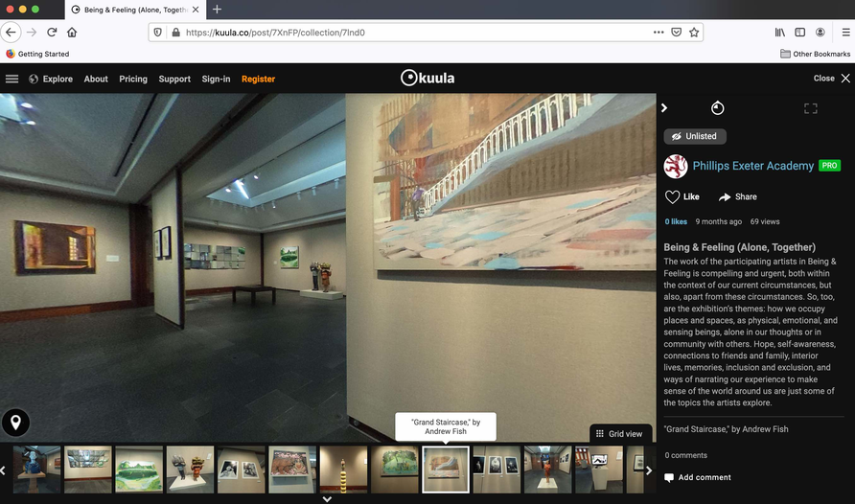Collapse the info side panel chevron
The image size is (855, 504).
(664, 108)
